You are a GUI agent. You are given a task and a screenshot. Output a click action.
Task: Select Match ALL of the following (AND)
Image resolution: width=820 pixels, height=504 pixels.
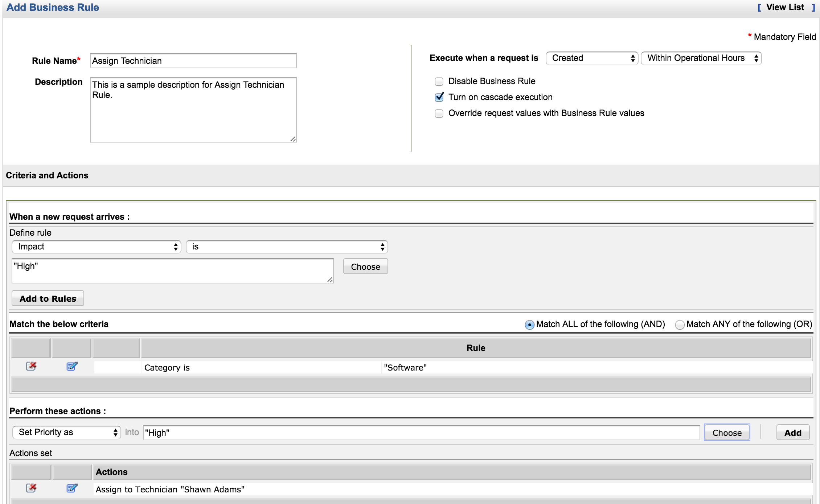(529, 325)
